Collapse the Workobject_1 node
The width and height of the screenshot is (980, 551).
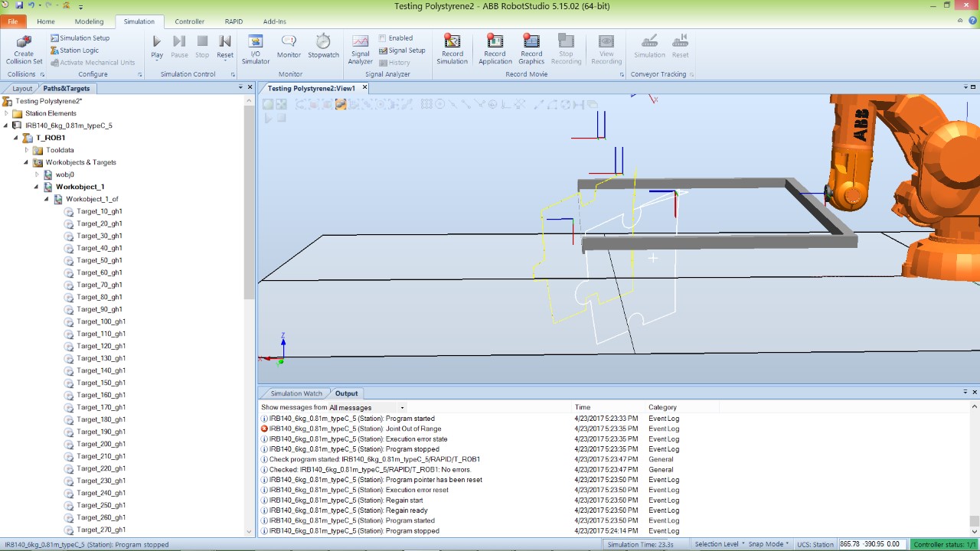pyautogui.click(x=36, y=187)
